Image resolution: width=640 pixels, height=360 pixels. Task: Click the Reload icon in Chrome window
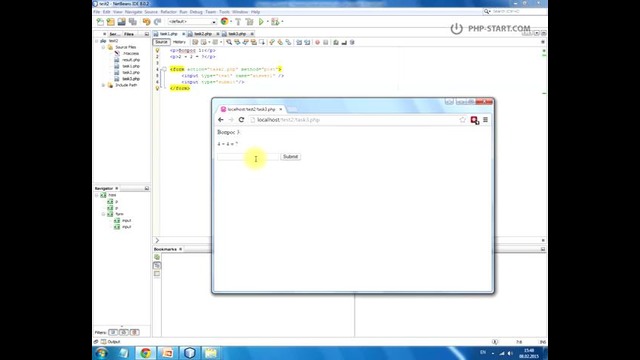point(241,120)
